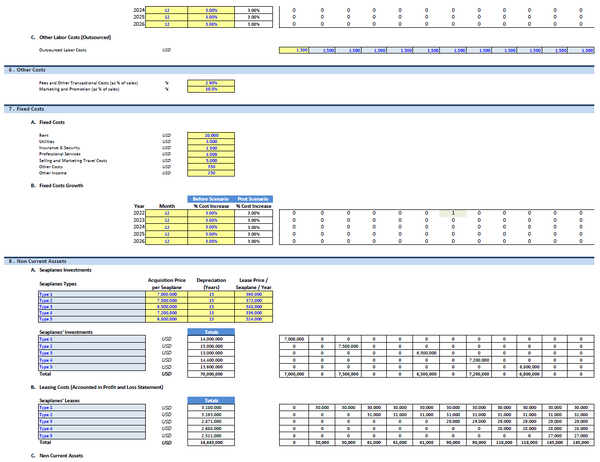Select the Insurance & Security value cell
Image resolution: width=600 pixels, height=462 pixels.
click(x=211, y=148)
